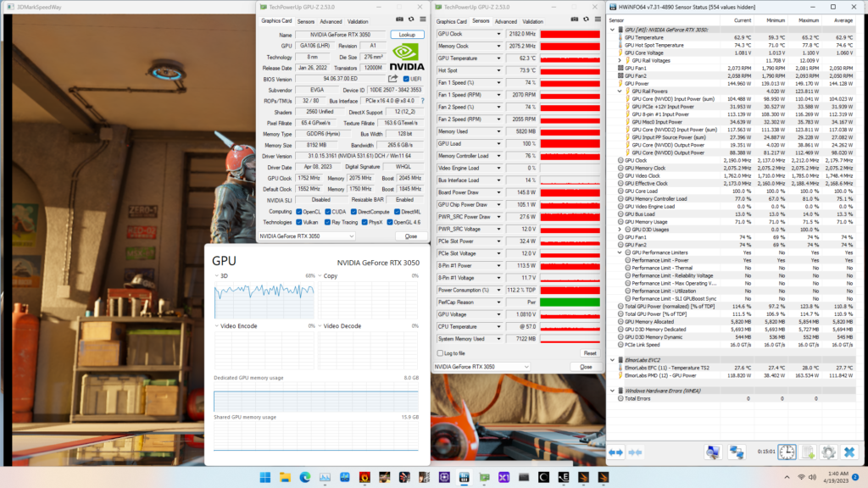Viewport: 868px width, 488px height.
Task: Click the Copy engine graph dropdown
Action: (320, 275)
